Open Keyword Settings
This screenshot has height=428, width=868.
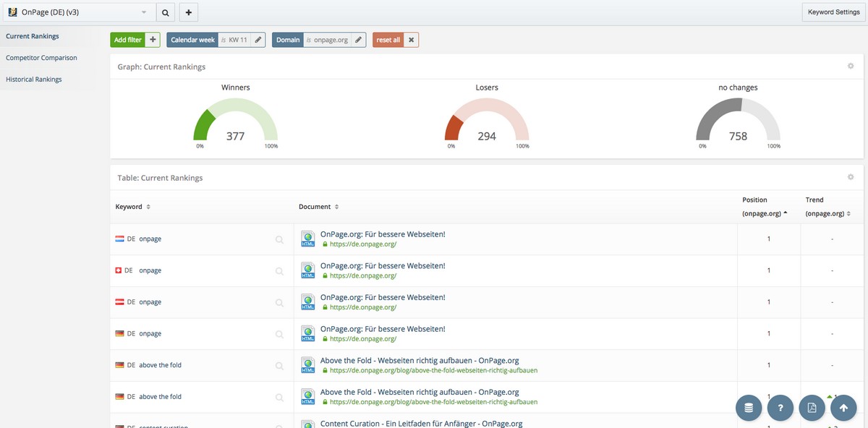coord(833,12)
